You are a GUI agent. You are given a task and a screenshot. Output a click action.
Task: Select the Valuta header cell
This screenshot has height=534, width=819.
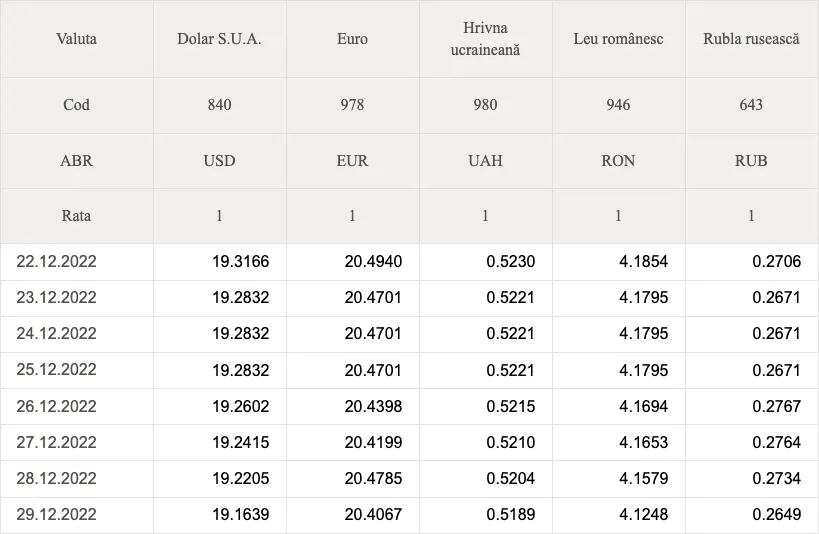pos(76,39)
